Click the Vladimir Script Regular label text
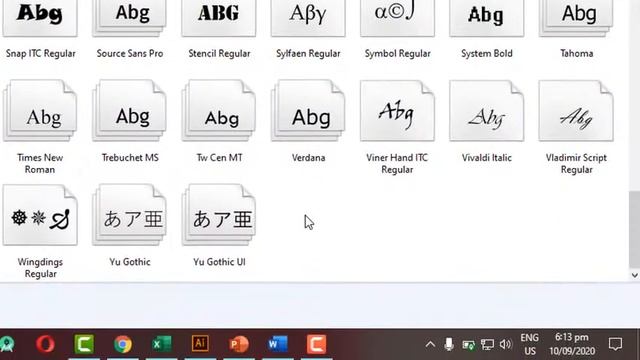 [576, 163]
